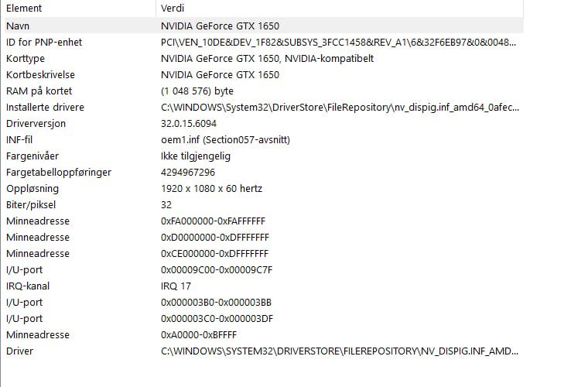This screenshot has height=387, width=588.
Task: Select the INF-fil row
Action: tap(19, 139)
